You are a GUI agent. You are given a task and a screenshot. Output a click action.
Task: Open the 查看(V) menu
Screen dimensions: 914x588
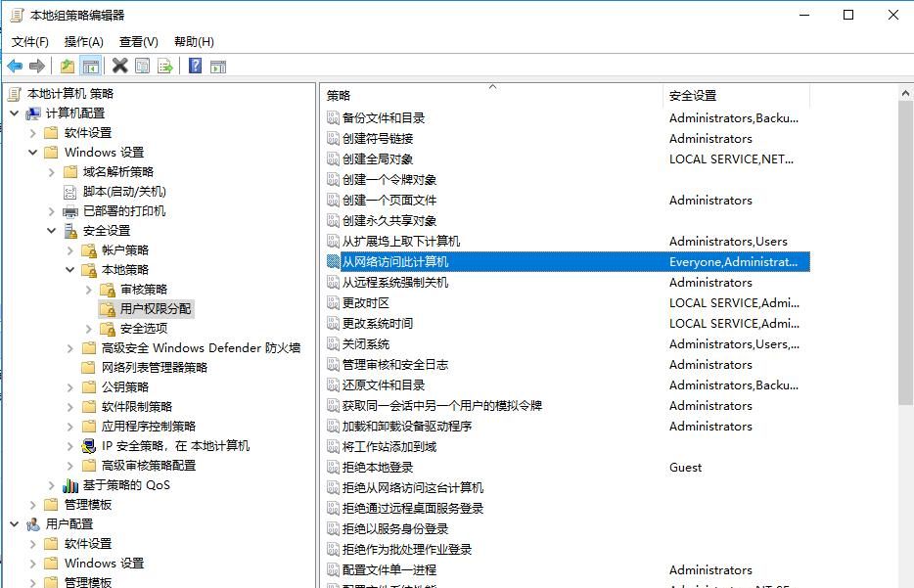coord(136,41)
